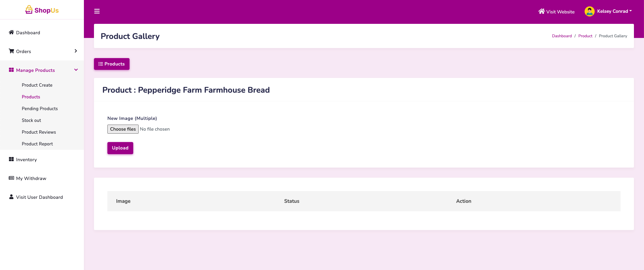
Task: Click the Visit User Dashboard person icon
Action: [11, 197]
